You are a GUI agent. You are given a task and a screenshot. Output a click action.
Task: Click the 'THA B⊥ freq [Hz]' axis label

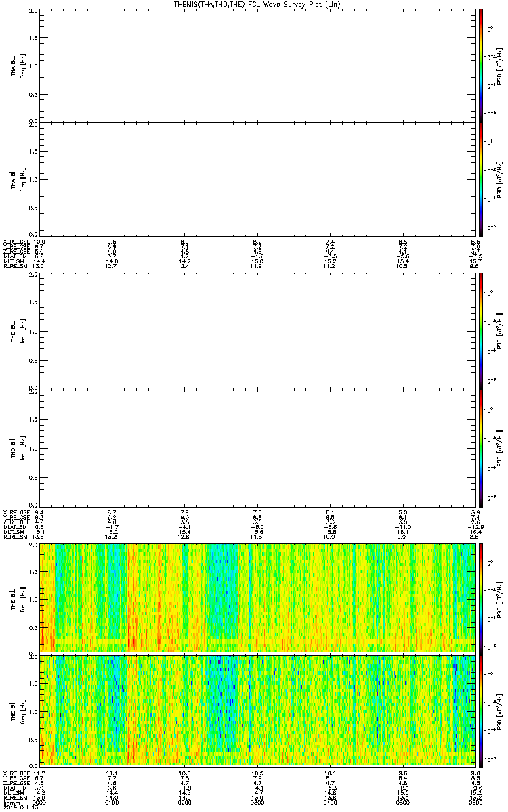(18, 66)
